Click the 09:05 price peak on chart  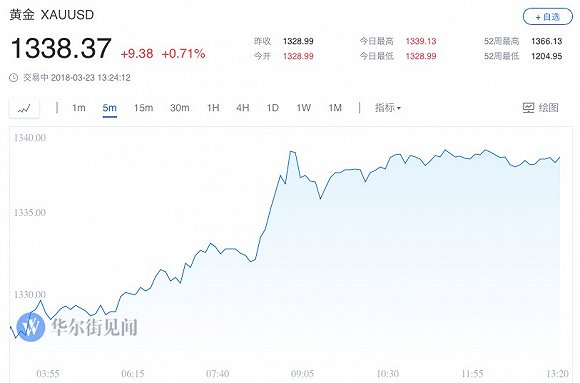click(292, 151)
